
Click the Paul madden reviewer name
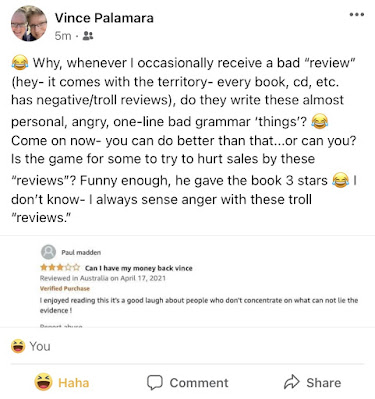point(81,253)
